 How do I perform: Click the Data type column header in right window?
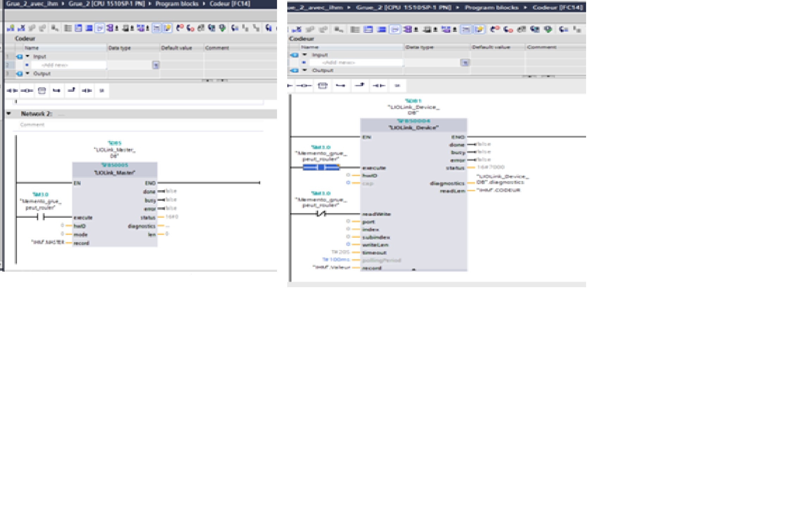click(419, 47)
